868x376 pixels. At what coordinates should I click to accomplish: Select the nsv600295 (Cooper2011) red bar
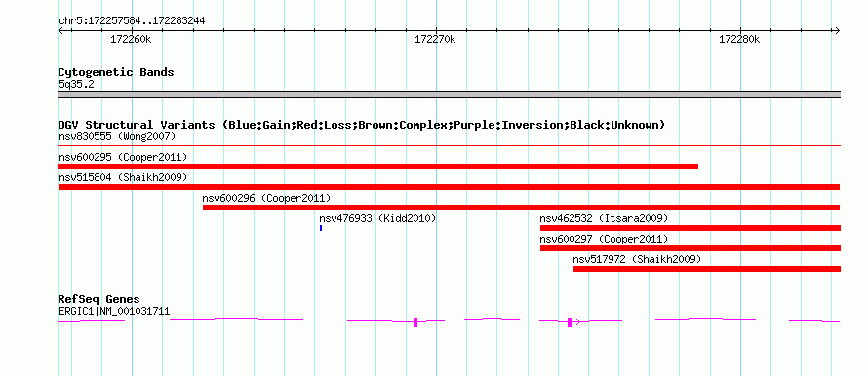[x=378, y=167]
